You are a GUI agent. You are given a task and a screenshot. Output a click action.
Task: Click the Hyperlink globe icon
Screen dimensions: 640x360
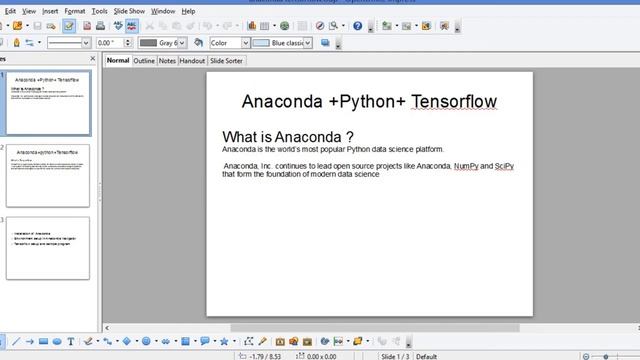[x=284, y=26]
